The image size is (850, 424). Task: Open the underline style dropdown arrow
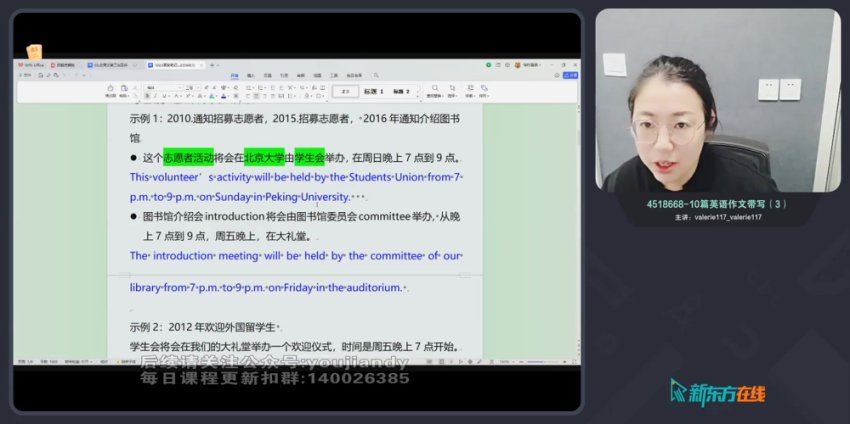[x=169, y=95]
